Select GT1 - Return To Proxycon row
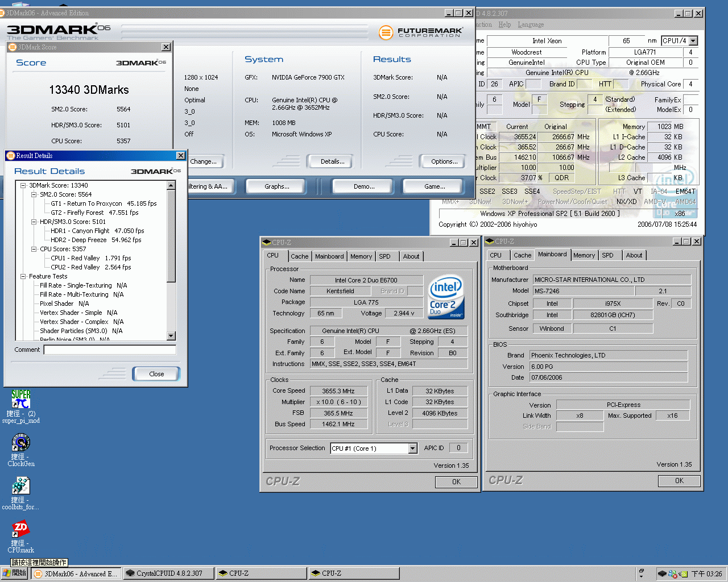The height and width of the screenshot is (582, 728). 104,203
